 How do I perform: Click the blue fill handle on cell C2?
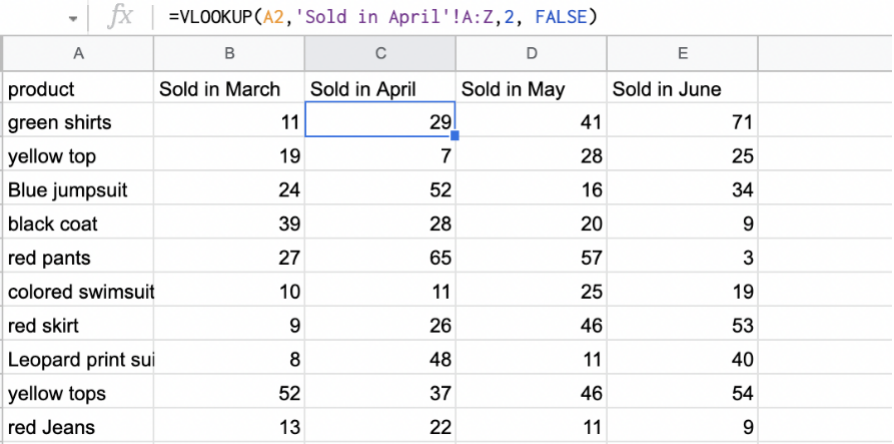coord(455,135)
